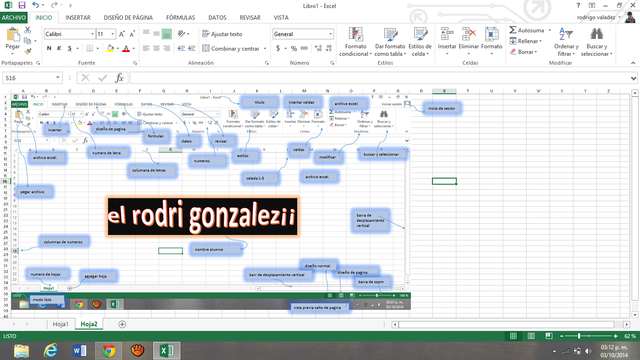
Task: Collapse the ribbon with the chevron
Action: [633, 63]
